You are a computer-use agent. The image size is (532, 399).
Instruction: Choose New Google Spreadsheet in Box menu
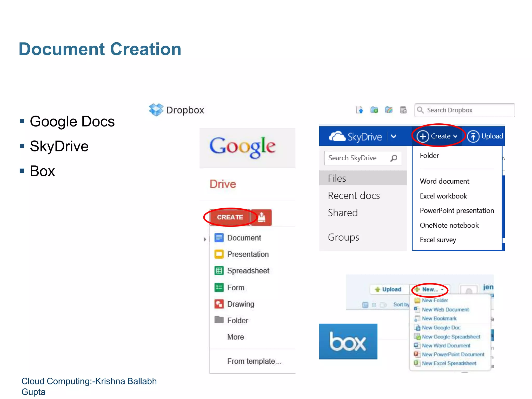click(451, 337)
